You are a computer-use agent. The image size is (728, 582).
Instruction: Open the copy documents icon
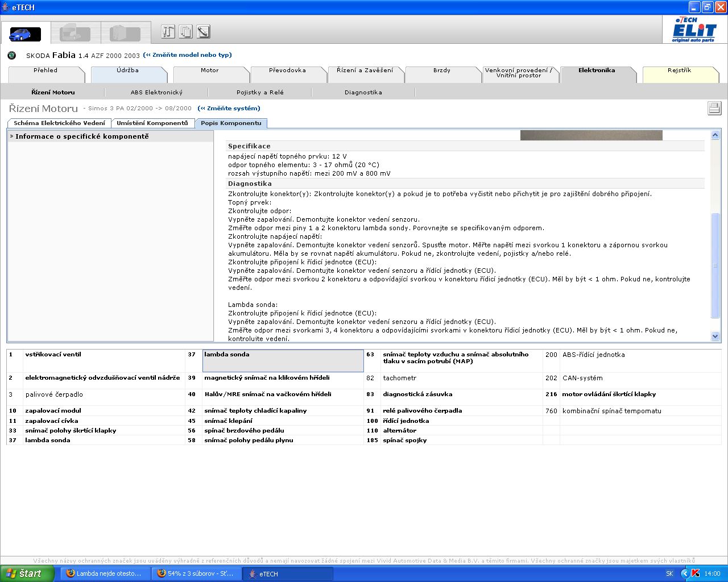(185, 31)
